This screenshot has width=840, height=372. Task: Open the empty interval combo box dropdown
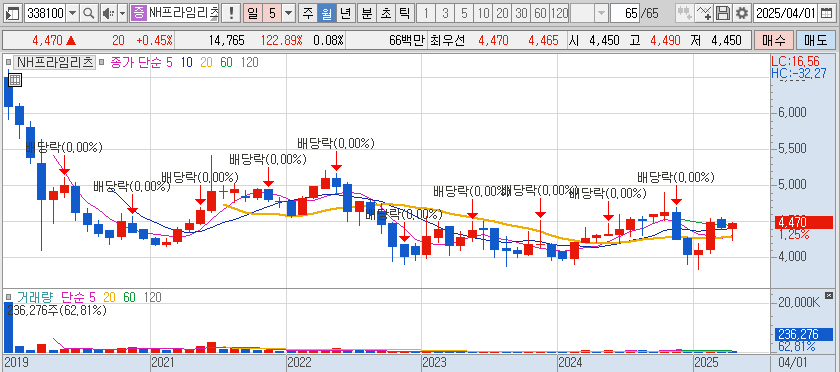click(602, 13)
